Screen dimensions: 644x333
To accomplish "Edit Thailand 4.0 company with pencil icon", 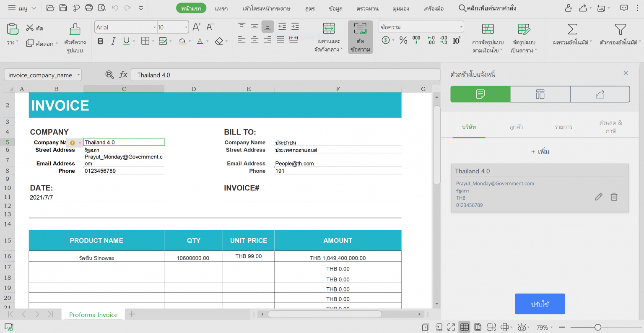I will click(599, 197).
